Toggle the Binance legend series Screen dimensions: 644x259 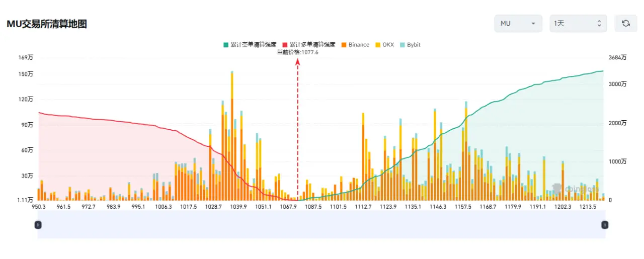(355, 45)
